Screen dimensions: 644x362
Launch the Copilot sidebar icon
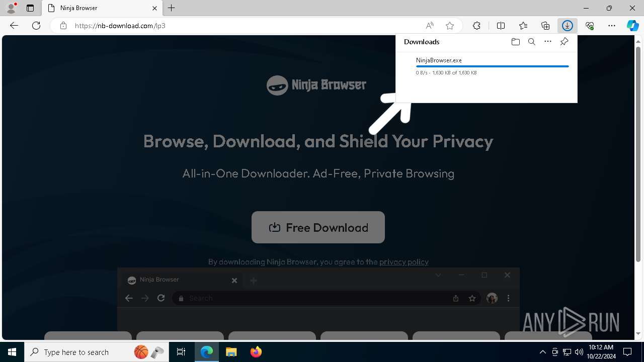click(x=633, y=26)
